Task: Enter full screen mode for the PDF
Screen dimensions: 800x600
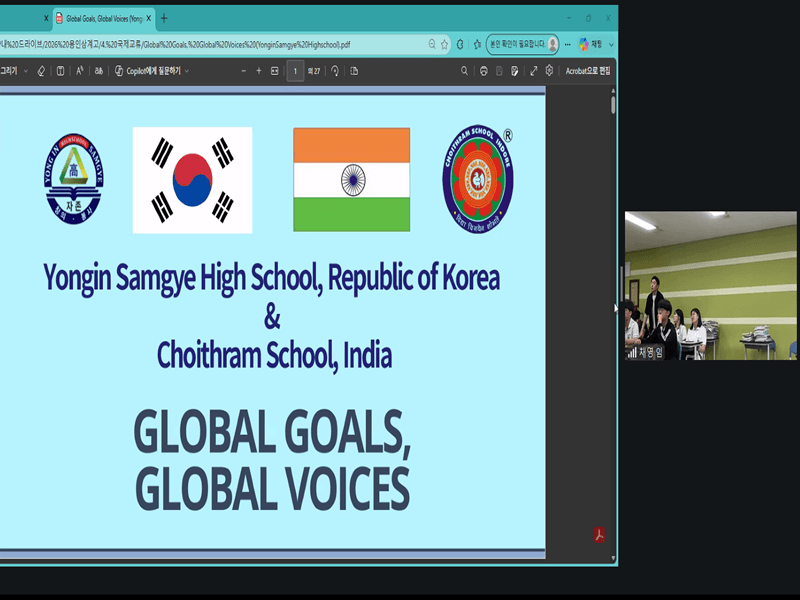Action: (x=534, y=71)
